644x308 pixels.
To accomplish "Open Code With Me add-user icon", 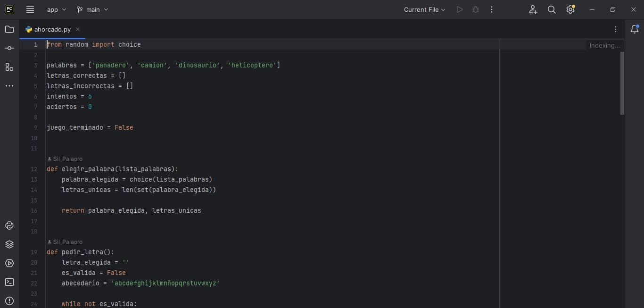I will pyautogui.click(x=533, y=9).
